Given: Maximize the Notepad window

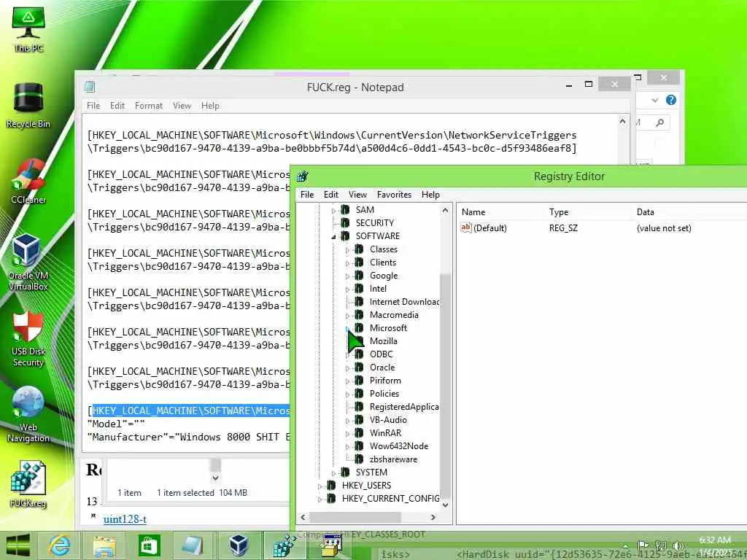Looking at the screenshot, I should [589, 84].
